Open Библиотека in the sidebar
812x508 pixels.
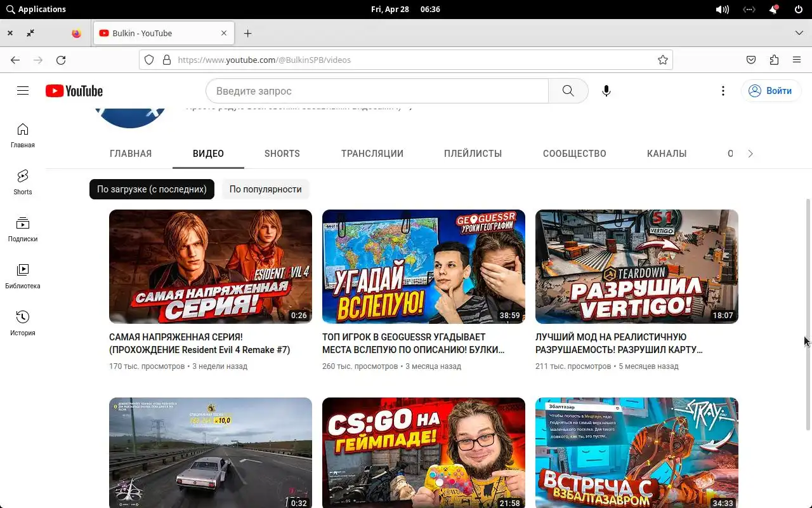[x=23, y=276]
